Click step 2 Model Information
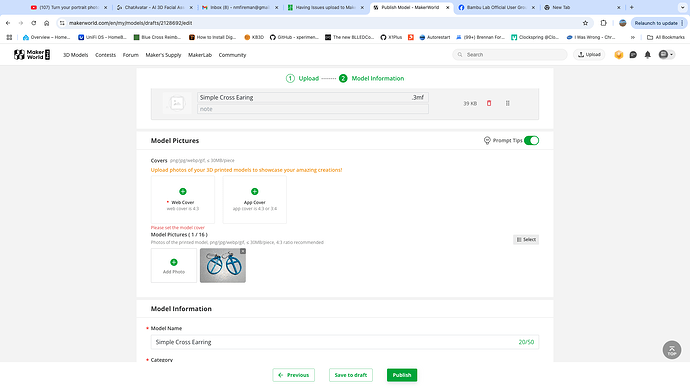Screen dimensions: 690x388 tap(371, 78)
